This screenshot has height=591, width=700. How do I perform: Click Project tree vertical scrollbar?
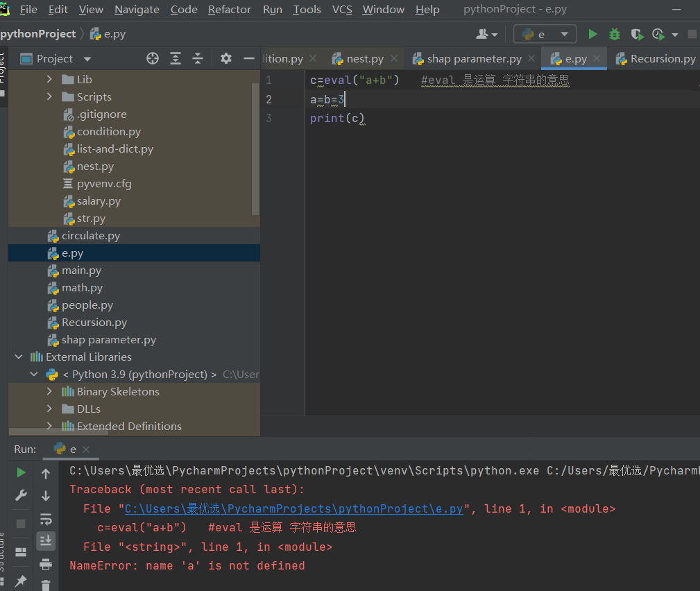pos(255,148)
